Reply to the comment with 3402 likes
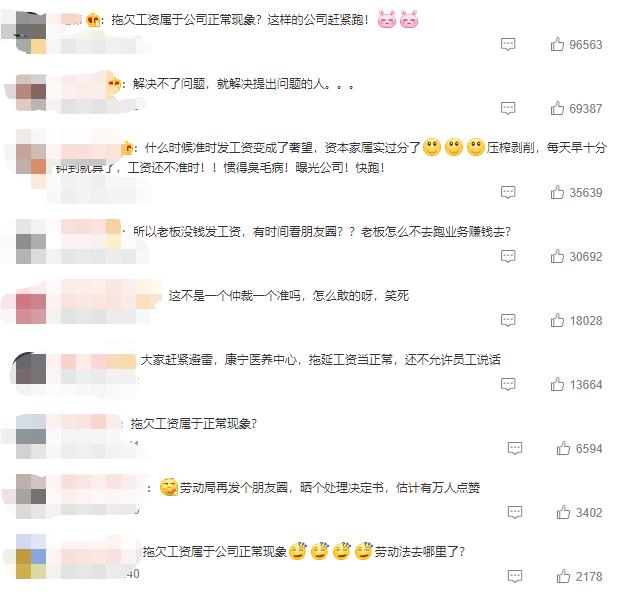The image size is (630, 596). pos(515,512)
